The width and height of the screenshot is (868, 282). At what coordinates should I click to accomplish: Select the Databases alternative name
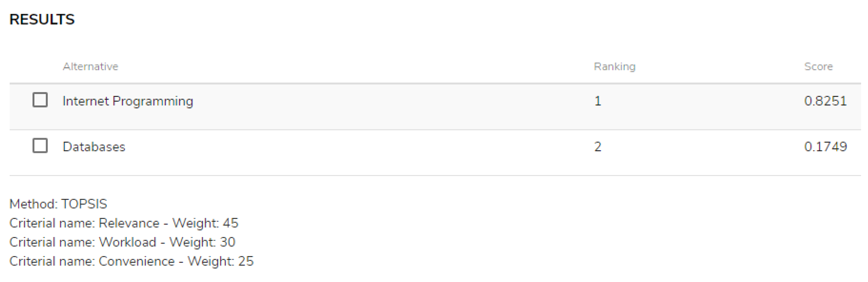tap(94, 147)
